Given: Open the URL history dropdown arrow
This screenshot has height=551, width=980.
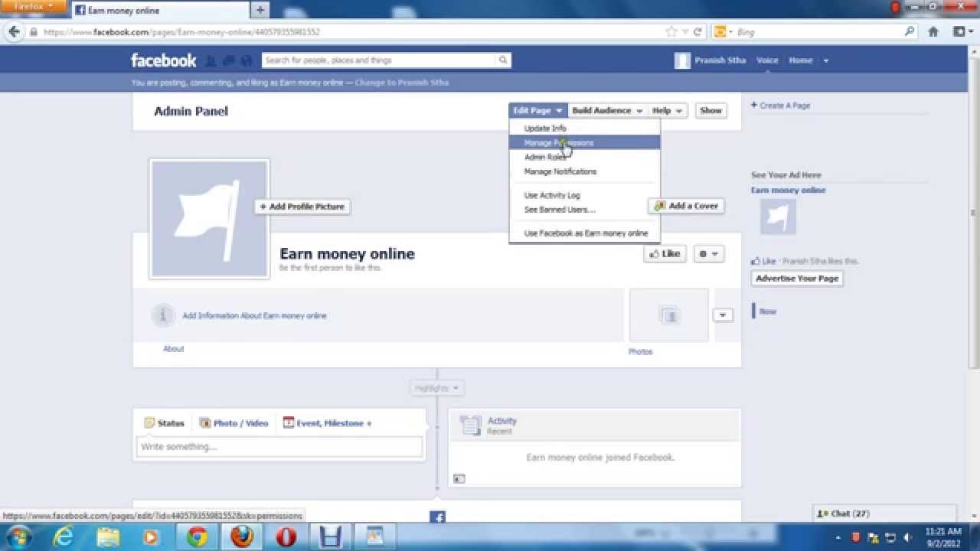Looking at the screenshot, I should (x=686, y=32).
